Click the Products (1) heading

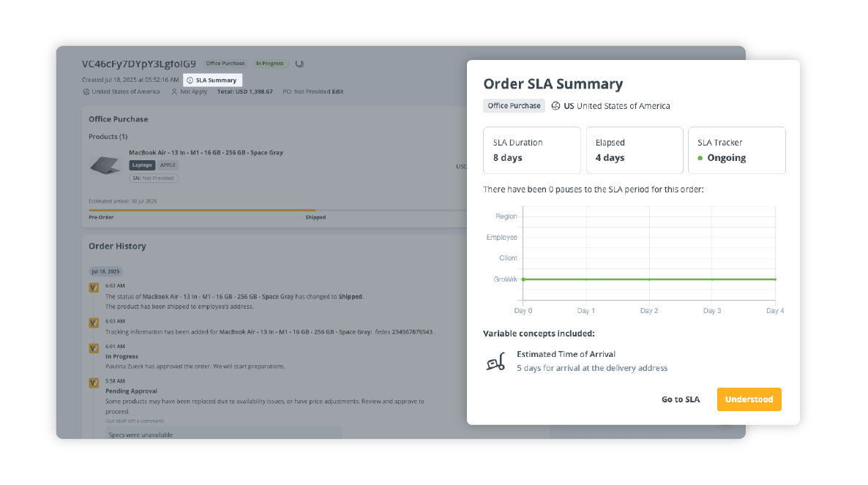point(108,137)
